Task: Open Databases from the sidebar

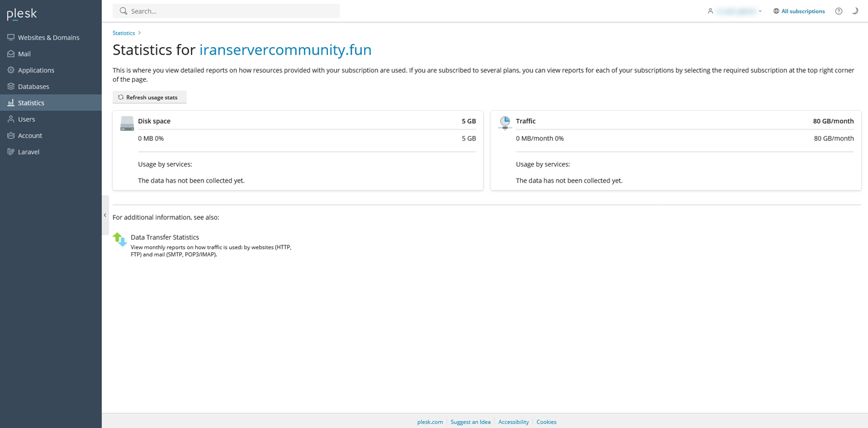Action: point(33,87)
